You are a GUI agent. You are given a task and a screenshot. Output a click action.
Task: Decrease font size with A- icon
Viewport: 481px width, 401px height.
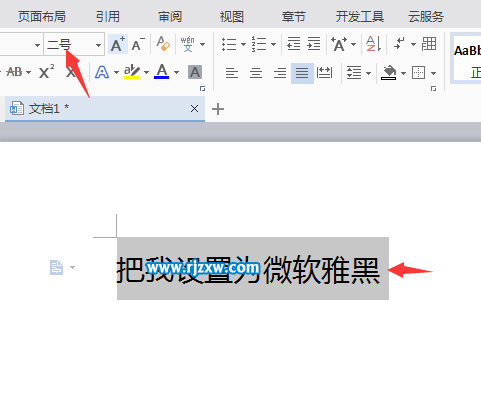[x=138, y=44]
